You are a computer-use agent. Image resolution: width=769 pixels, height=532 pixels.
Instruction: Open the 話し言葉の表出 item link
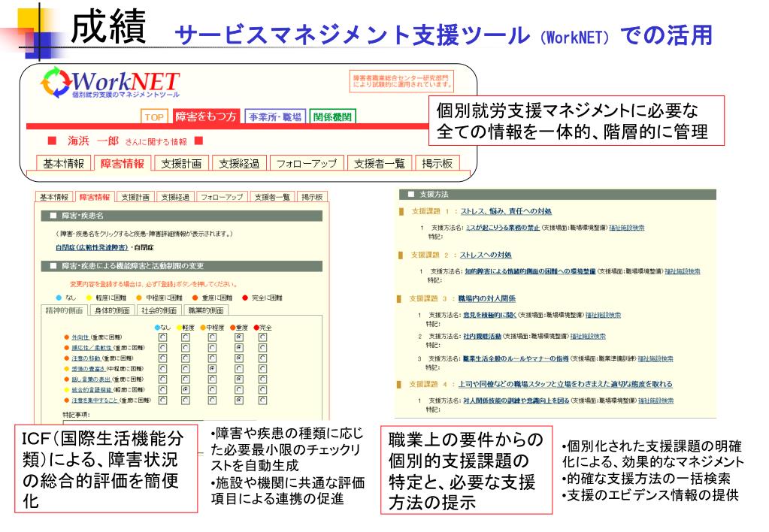pos(91,379)
